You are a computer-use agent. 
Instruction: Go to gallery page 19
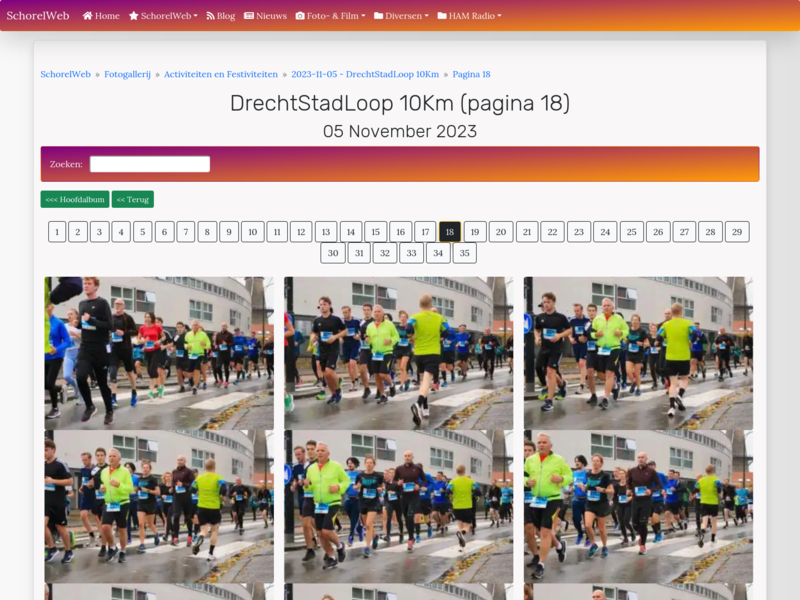(x=475, y=232)
